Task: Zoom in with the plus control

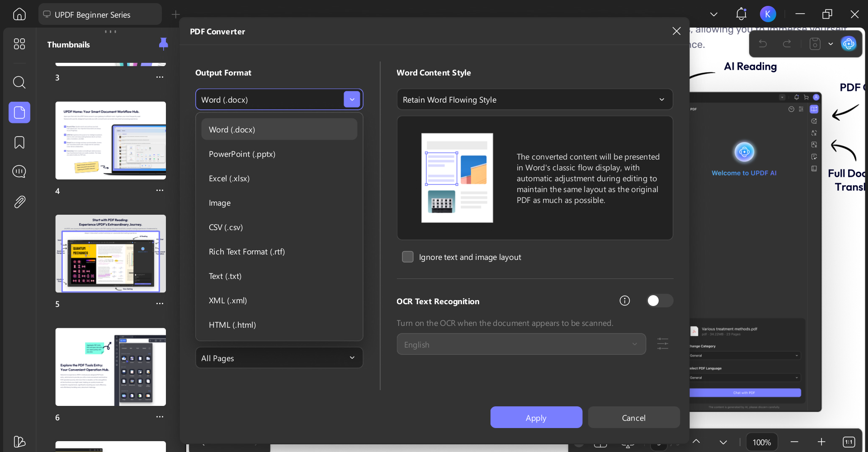Action: [822, 442]
